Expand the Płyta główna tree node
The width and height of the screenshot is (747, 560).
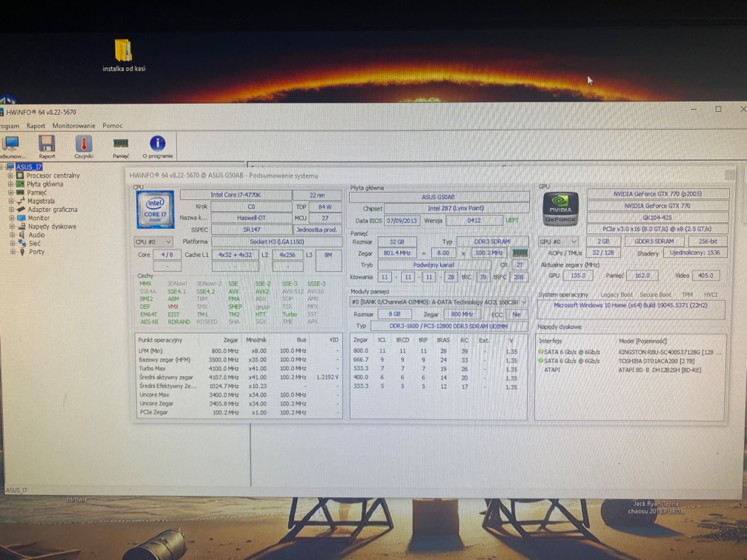[10, 184]
